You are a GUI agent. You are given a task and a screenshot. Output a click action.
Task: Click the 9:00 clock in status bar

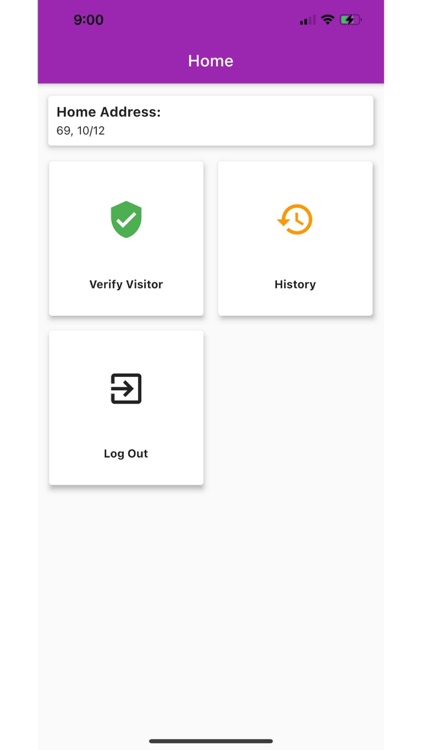click(89, 20)
